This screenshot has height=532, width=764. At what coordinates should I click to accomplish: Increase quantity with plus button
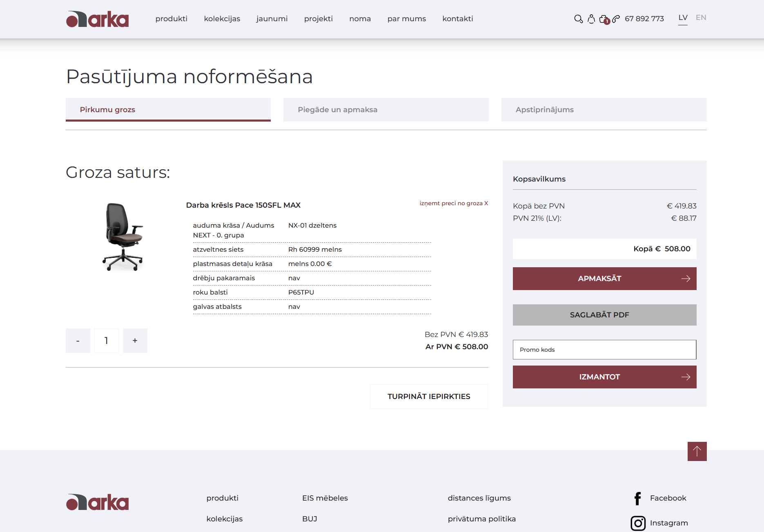pyautogui.click(x=135, y=341)
